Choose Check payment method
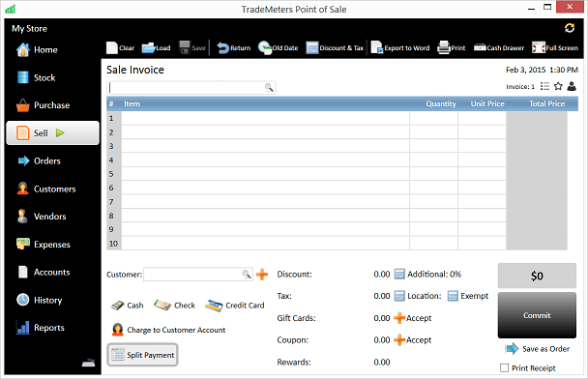 pyautogui.click(x=174, y=306)
